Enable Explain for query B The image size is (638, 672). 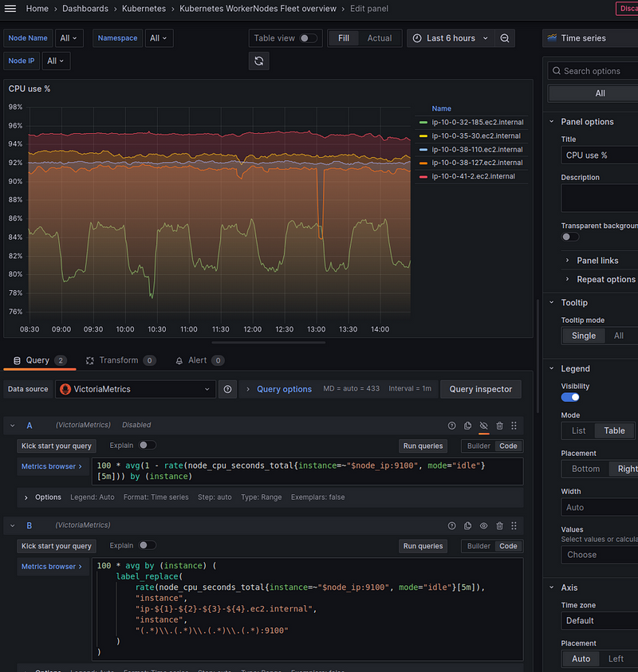pos(147,546)
